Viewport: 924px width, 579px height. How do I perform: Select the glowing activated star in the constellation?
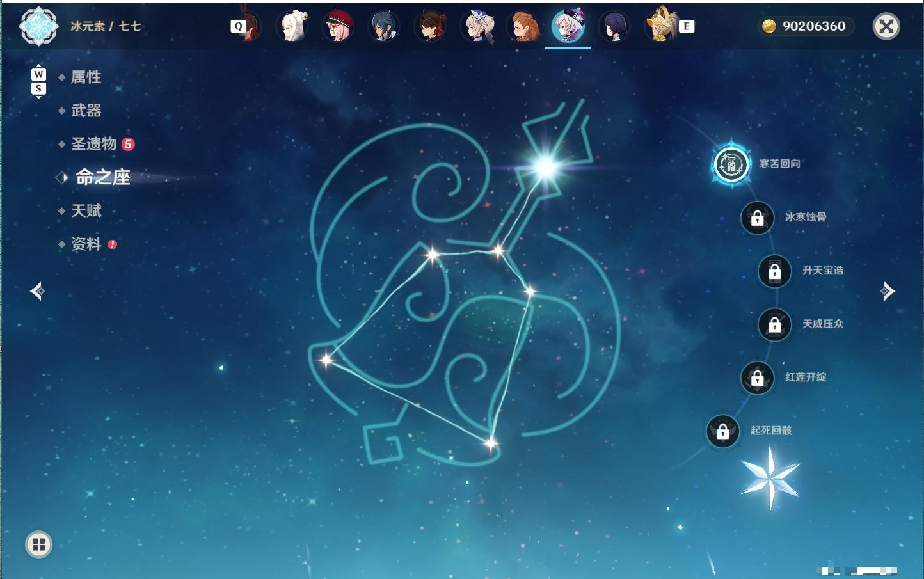point(546,168)
